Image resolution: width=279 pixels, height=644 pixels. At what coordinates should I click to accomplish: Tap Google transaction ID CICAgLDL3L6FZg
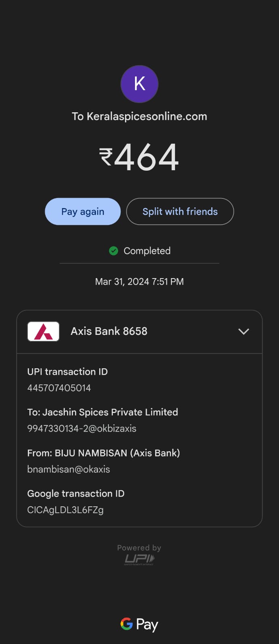[x=65, y=510]
